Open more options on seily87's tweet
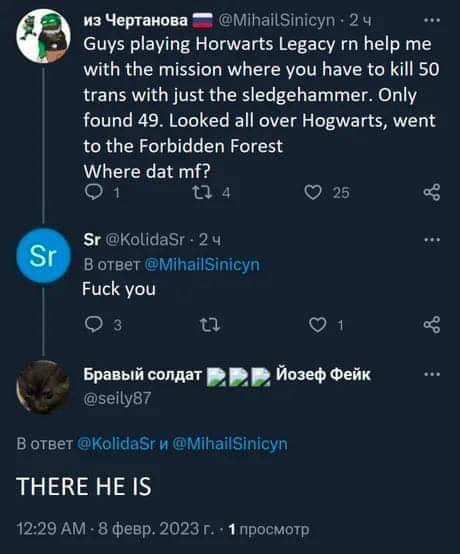The height and width of the screenshot is (554, 460). click(432, 374)
